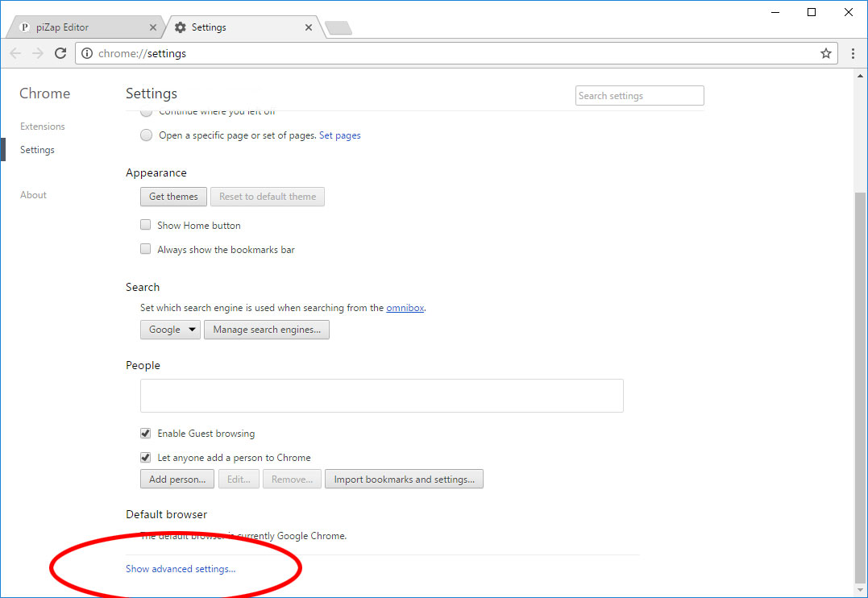The height and width of the screenshot is (598, 868).
Task: Follow the Set pages link
Action: tap(339, 135)
